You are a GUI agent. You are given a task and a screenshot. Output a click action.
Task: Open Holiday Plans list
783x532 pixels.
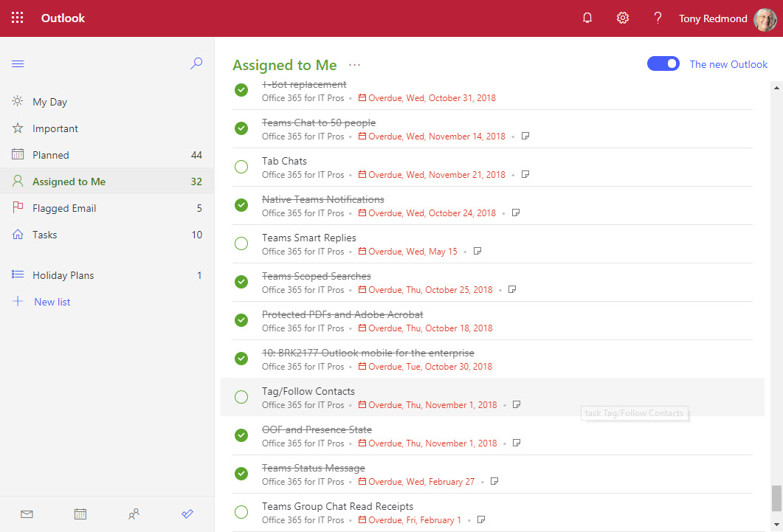(107, 275)
